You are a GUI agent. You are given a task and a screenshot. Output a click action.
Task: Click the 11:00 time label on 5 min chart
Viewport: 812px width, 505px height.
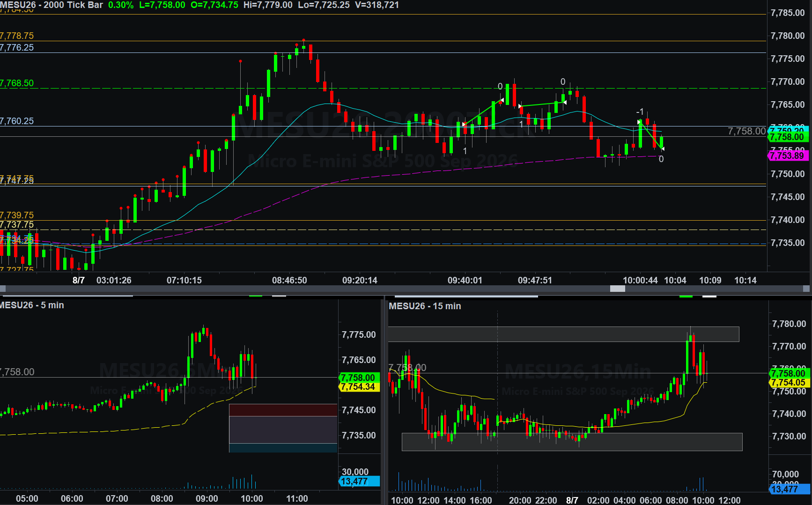(297, 498)
